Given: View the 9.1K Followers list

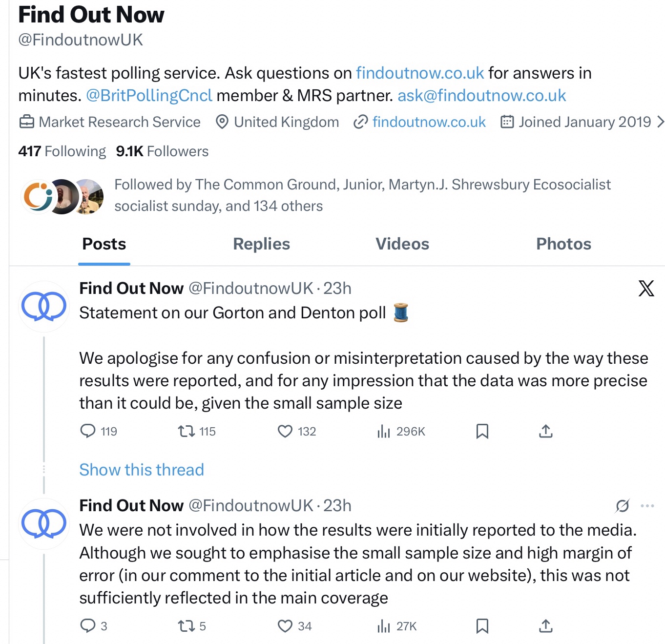Looking at the screenshot, I should click(x=162, y=151).
